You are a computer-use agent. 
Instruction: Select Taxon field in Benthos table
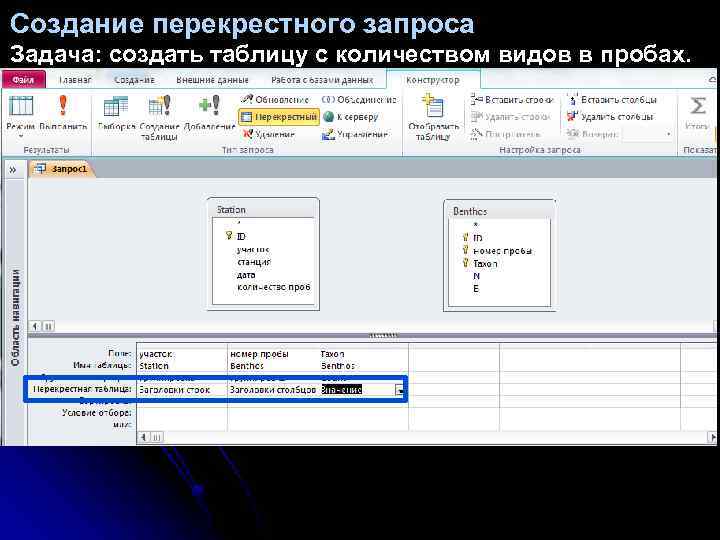click(485, 264)
